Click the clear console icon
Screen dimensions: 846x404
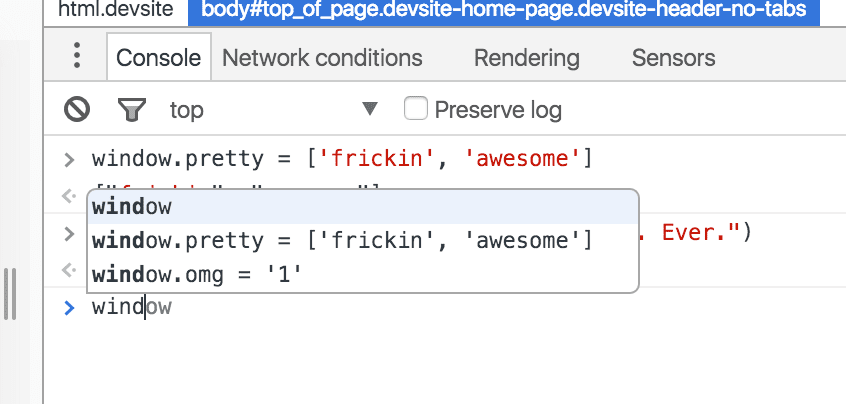[x=77, y=109]
